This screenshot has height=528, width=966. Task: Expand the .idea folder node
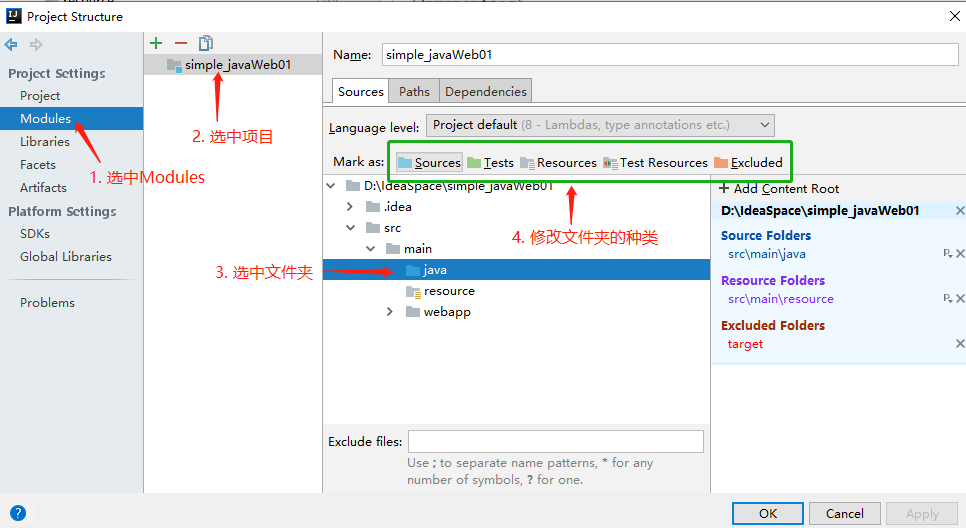350,206
